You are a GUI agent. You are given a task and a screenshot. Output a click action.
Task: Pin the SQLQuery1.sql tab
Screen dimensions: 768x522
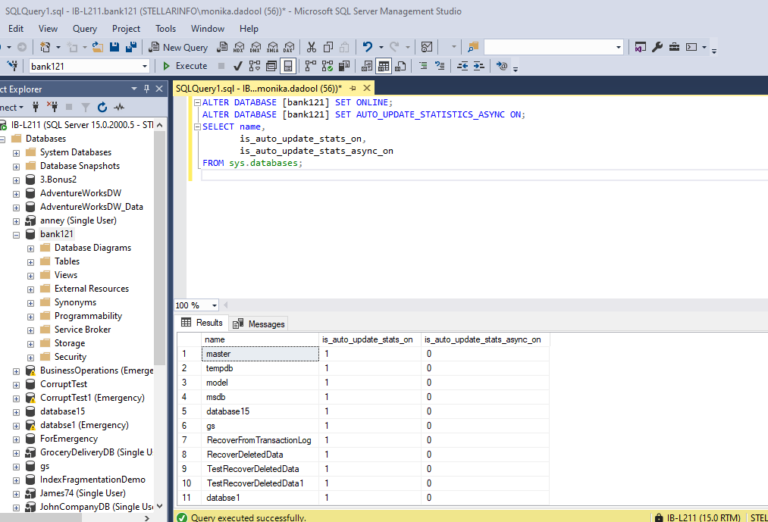pos(353,88)
